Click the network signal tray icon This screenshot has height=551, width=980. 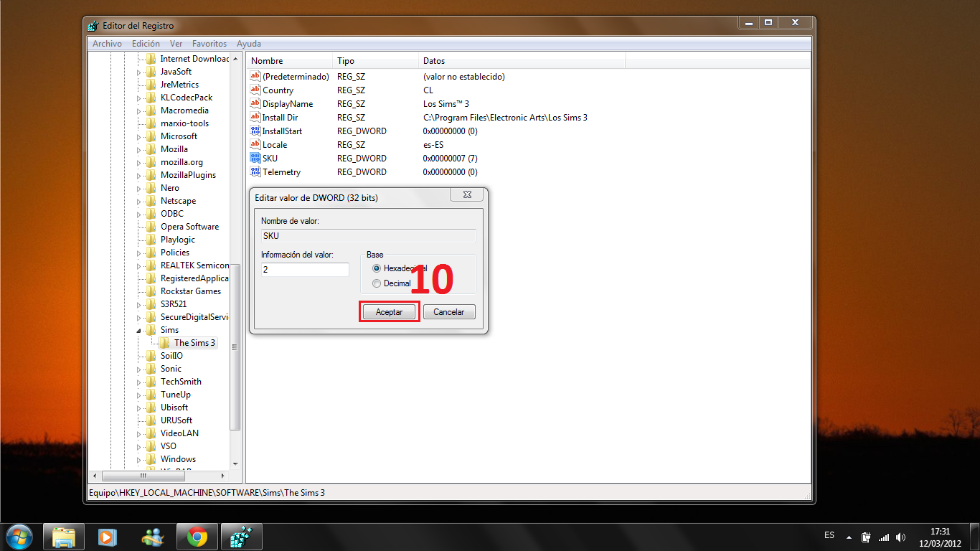pos(884,537)
